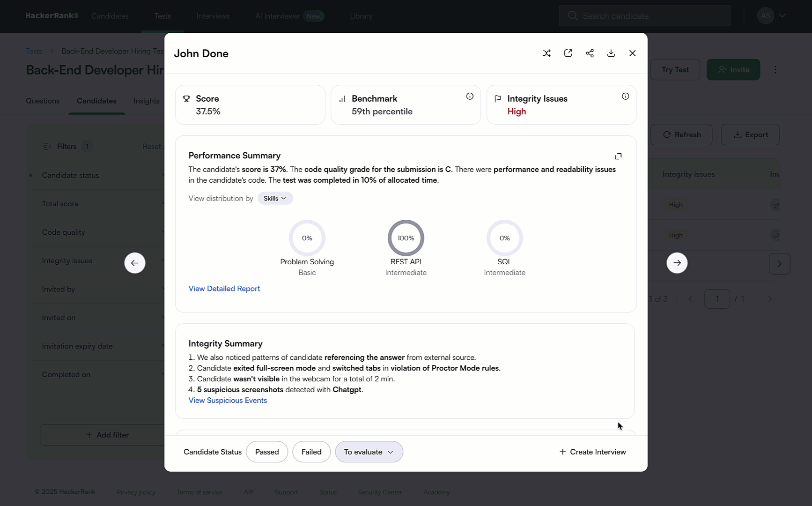Click the REST API 100% progress ring
Screen dimensions: 812x506
tap(406, 238)
